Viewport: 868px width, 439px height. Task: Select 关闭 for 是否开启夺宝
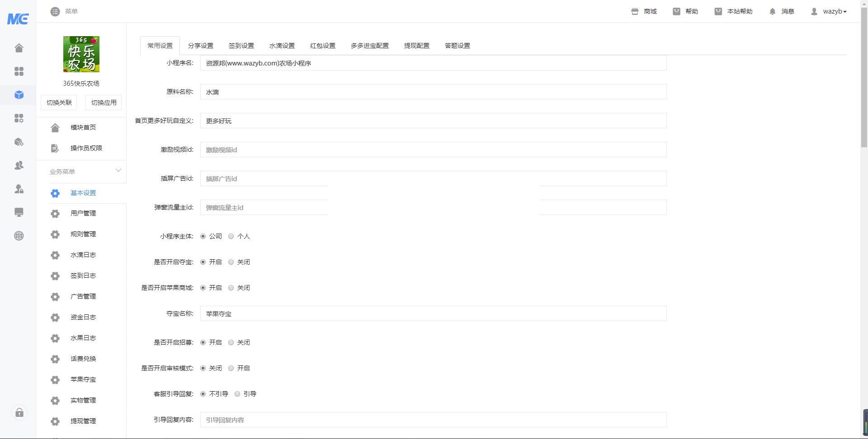point(231,262)
